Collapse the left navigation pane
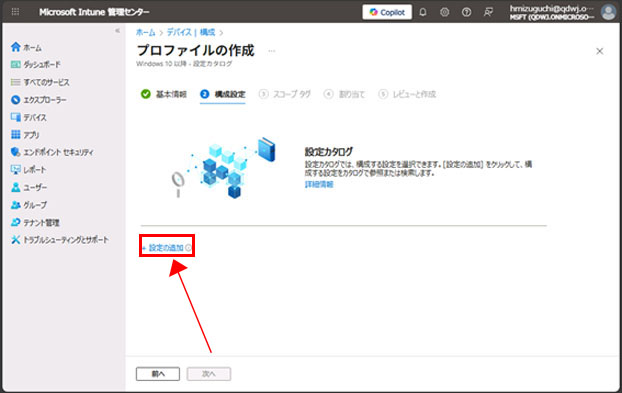Viewport: 622px width, 393px height. point(117,31)
